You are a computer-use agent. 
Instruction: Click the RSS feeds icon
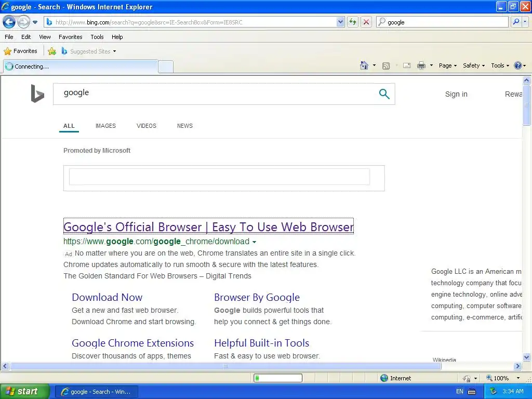386,66
